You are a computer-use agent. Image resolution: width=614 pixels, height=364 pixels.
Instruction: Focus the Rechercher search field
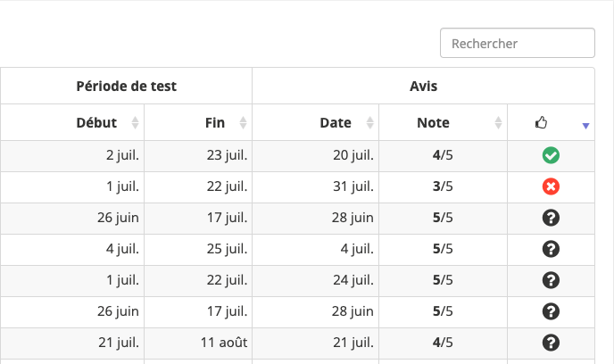[x=518, y=43]
